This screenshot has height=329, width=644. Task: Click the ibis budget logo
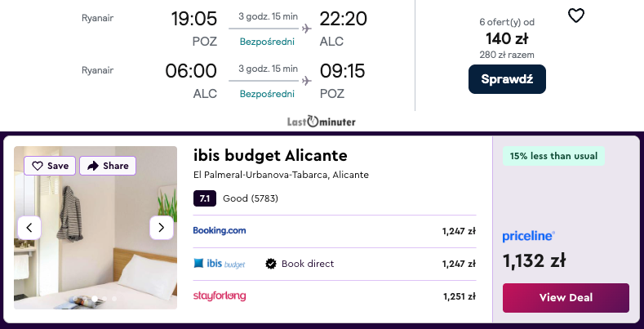pos(220,264)
